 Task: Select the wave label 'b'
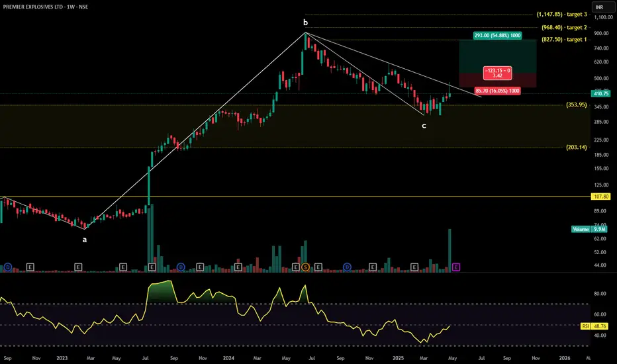point(305,23)
